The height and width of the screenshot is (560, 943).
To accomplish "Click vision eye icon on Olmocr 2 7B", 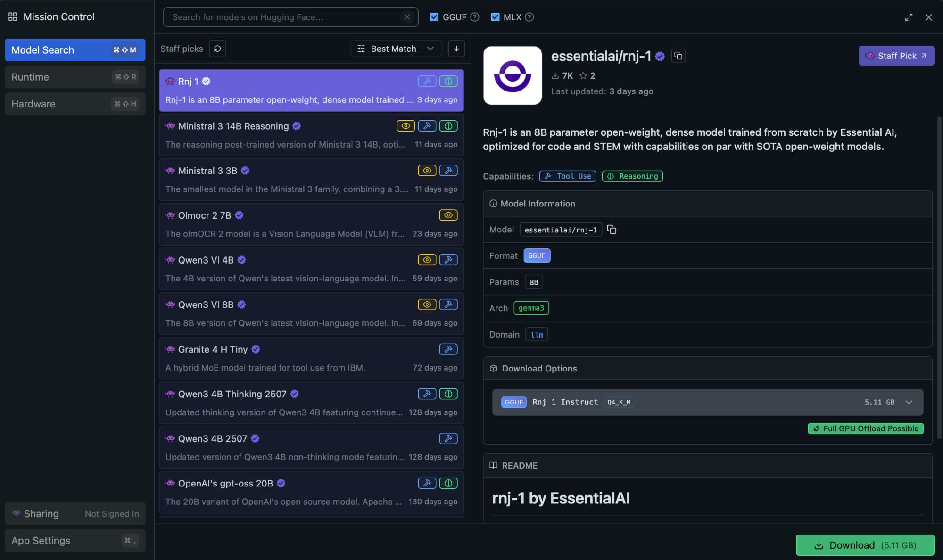I will click(x=448, y=215).
